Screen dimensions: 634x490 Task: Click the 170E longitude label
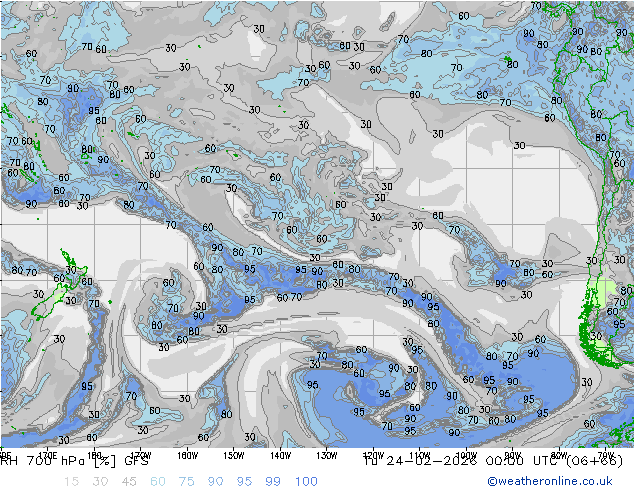(48, 456)
